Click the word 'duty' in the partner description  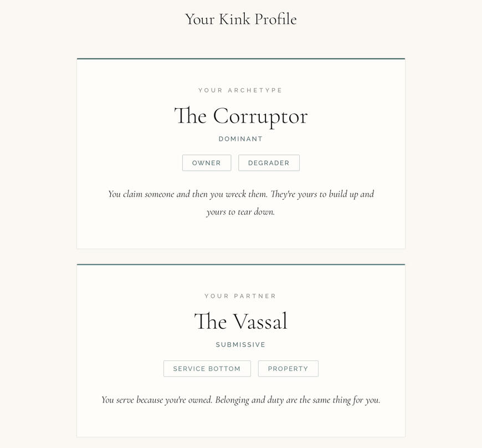pyautogui.click(x=275, y=400)
